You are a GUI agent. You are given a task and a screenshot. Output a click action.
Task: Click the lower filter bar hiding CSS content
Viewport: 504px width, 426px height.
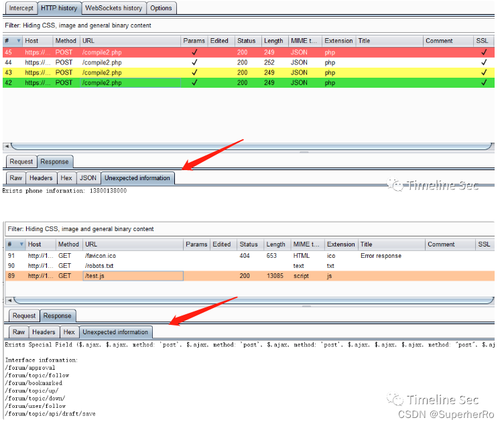[x=249, y=229]
